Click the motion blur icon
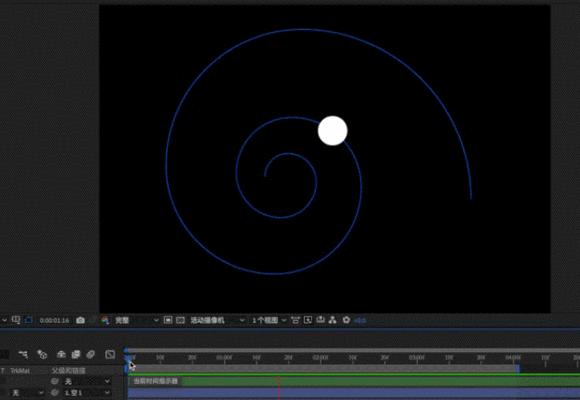 91,354
